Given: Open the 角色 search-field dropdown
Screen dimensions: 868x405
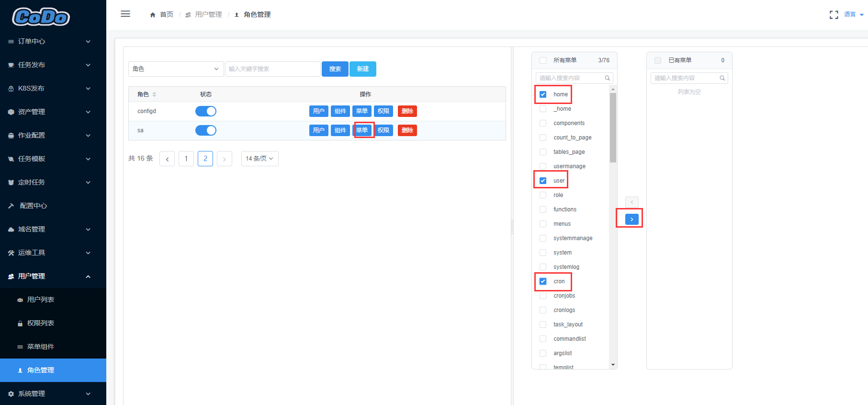Looking at the screenshot, I should pyautogui.click(x=176, y=69).
